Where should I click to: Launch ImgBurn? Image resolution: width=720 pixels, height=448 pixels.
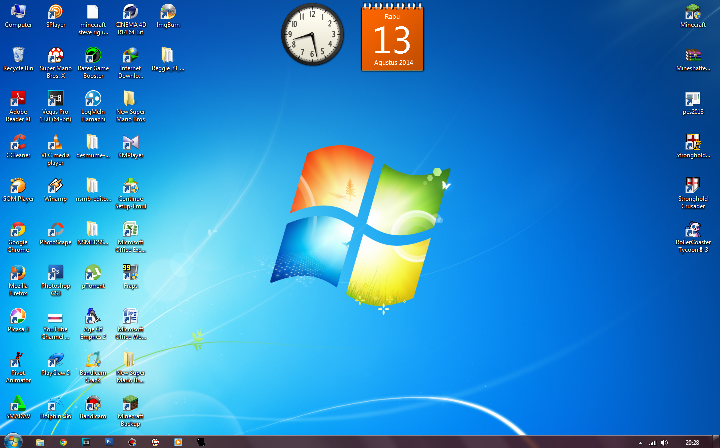[168, 16]
